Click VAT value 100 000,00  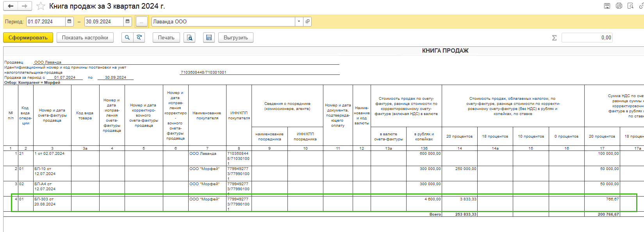608,154
